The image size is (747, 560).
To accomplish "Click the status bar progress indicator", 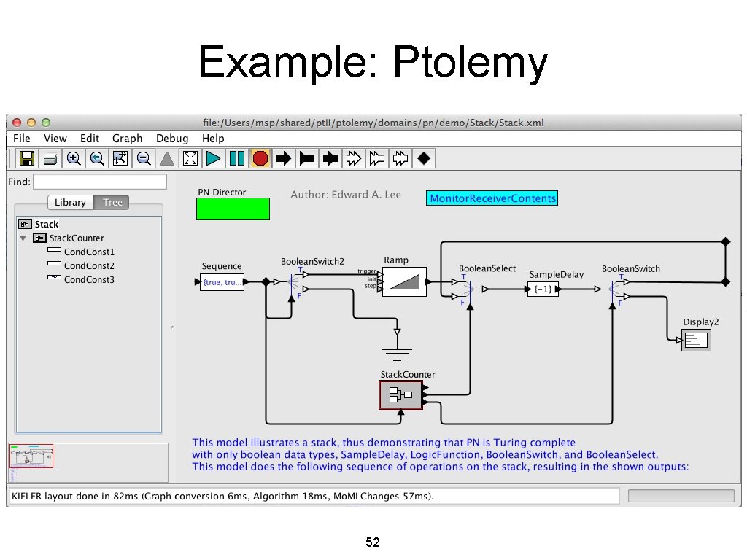I will [x=681, y=496].
